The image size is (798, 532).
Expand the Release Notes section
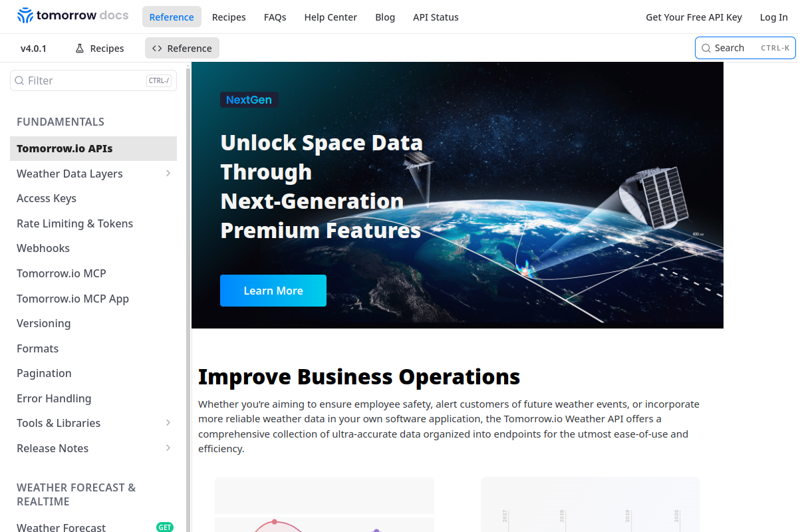click(x=168, y=448)
